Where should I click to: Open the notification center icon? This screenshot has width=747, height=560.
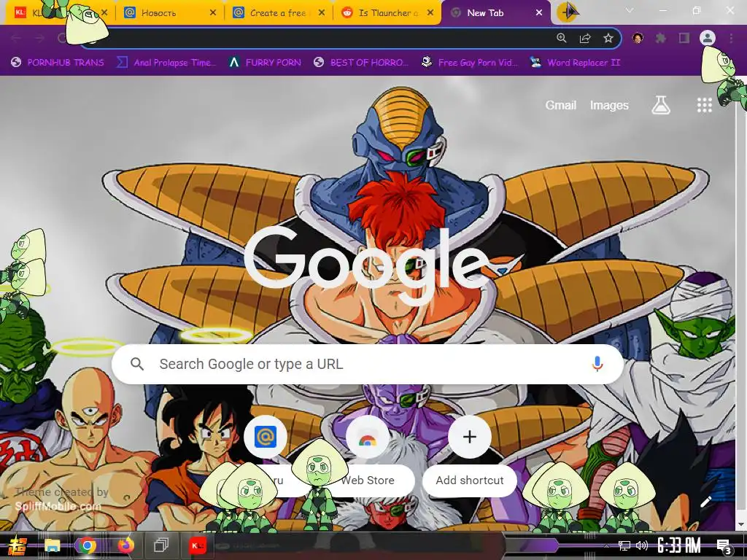pyautogui.click(x=723, y=546)
